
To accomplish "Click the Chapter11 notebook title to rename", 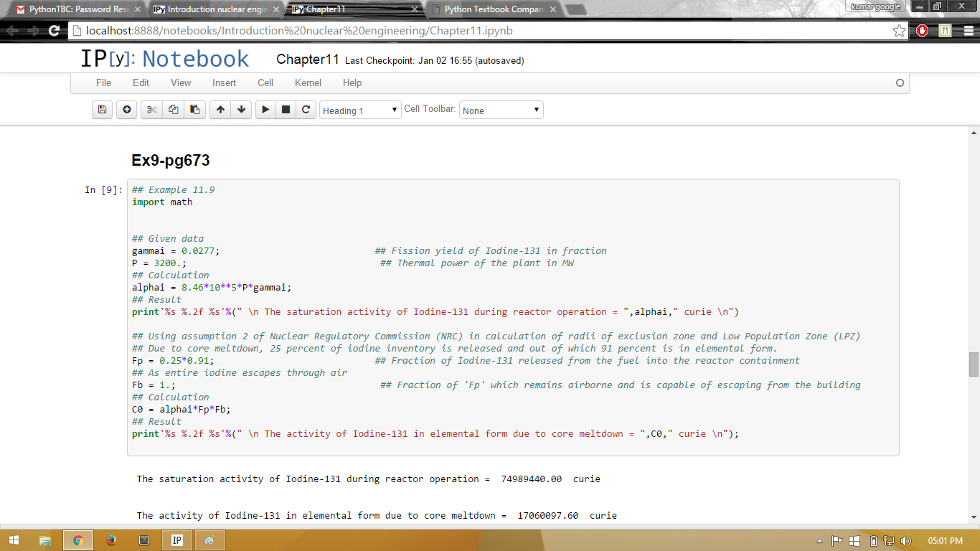I will click(x=307, y=60).
